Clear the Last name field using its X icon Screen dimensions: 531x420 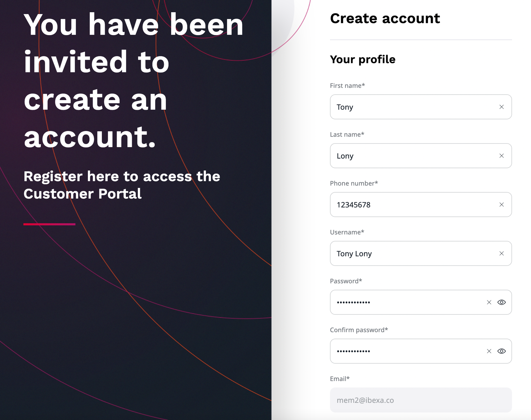coord(501,155)
